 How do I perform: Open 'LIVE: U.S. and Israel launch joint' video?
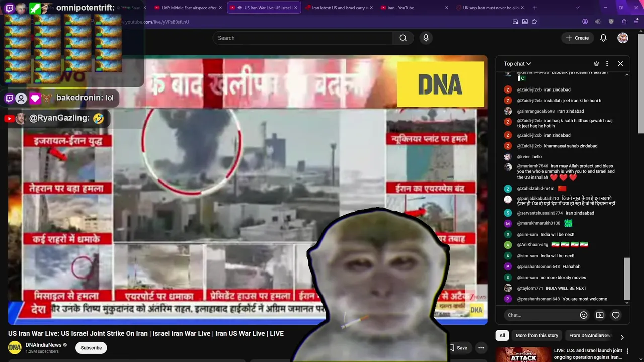point(588,354)
